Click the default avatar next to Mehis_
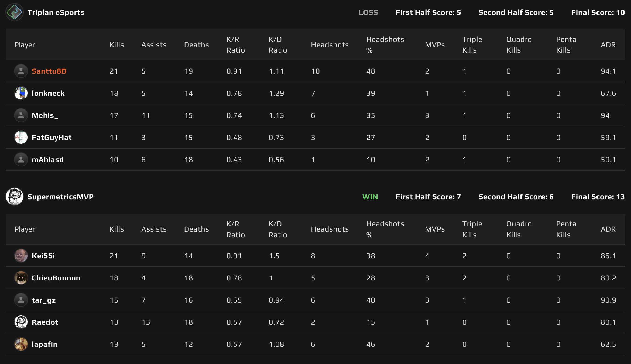This screenshot has height=364, width=631. click(x=21, y=115)
